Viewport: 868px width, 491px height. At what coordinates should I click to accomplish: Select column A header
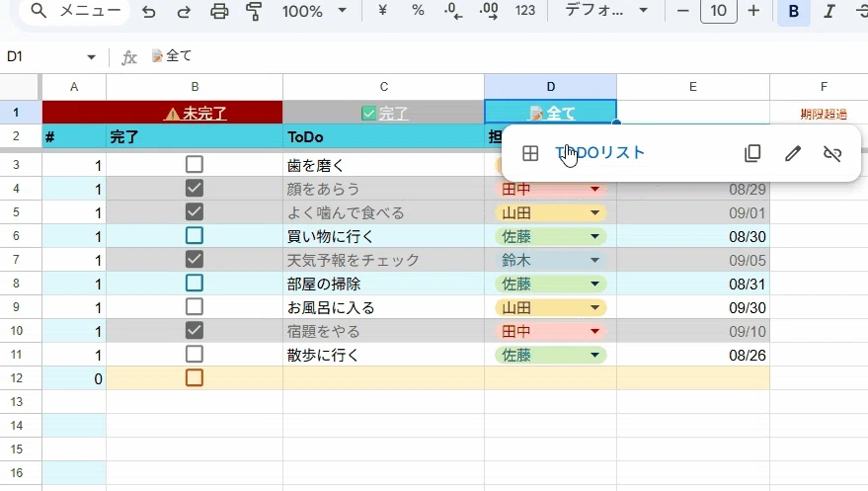[x=74, y=87]
